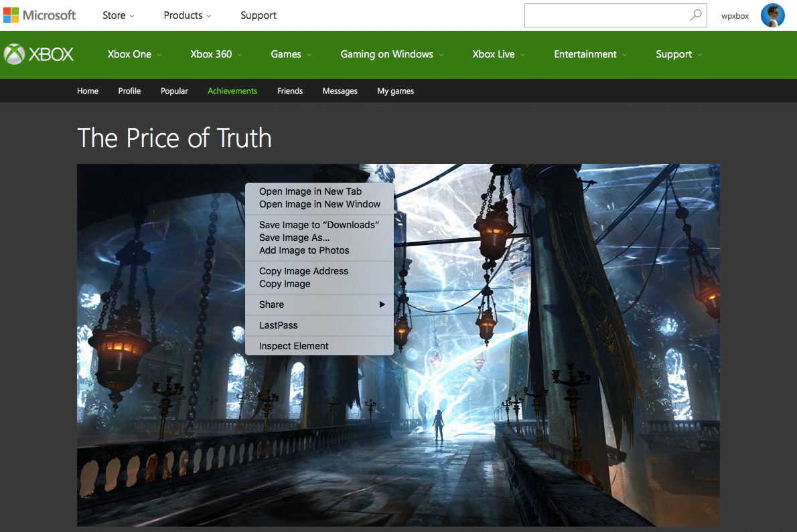
Task: Select the Achievements tab
Action: click(x=232, y=91)
